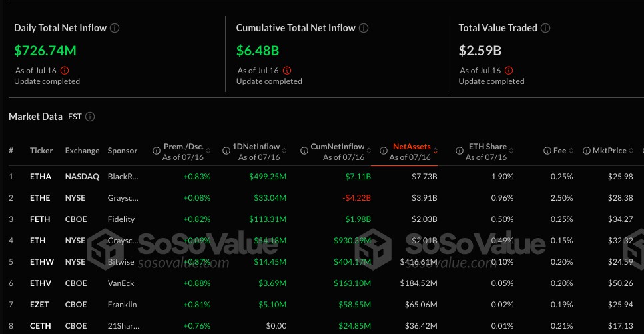
Task: Click info icon before MktPrice column header
Action: 587,151
